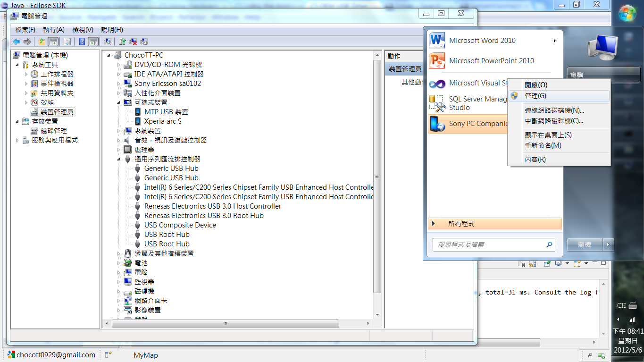Click the blue Back arrow in toolbar
Viewport: 644px width, 362px height.
tap(17, 42)
